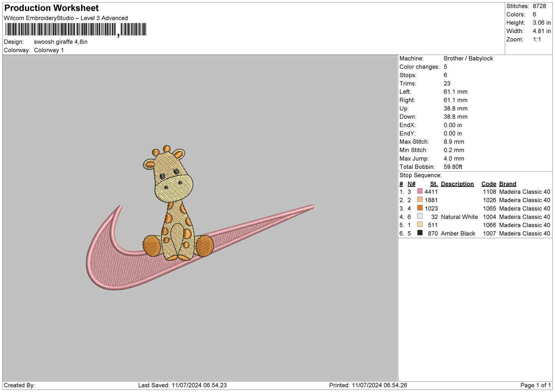Click thread code 1065 in stop sequence
The width and height of the screenshot is (555, 392).
pyautogui.click(x=489, y=208)
